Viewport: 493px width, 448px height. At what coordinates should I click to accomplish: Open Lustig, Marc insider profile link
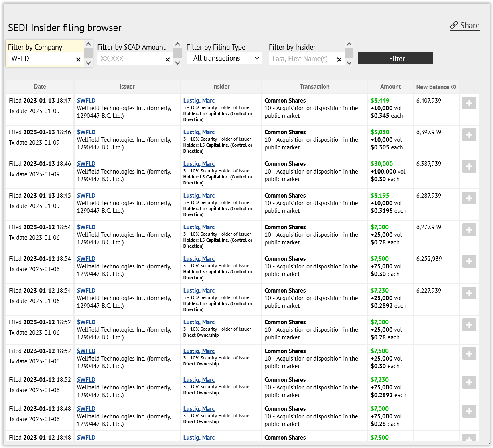pos(199,100)
